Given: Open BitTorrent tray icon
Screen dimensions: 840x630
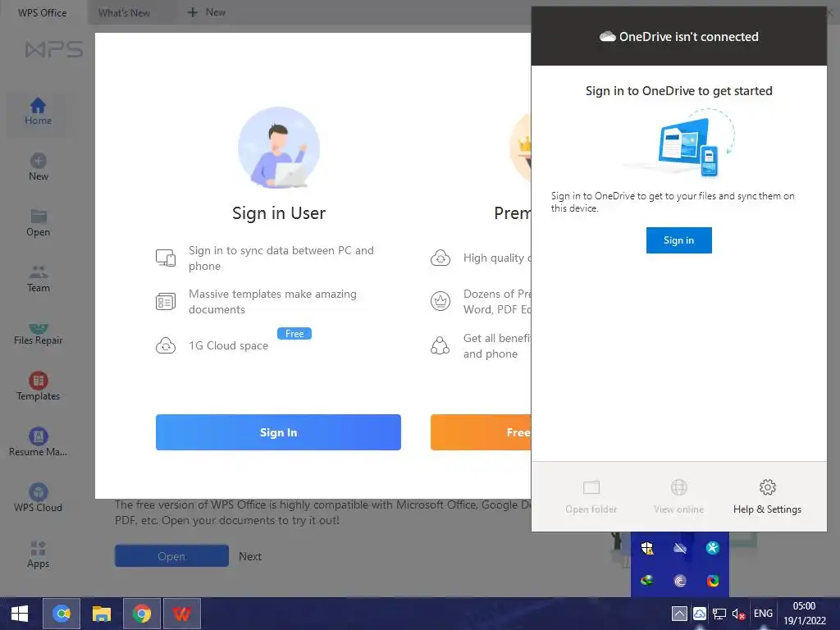Looking at the screenshot, I should [x=680, y=581].
